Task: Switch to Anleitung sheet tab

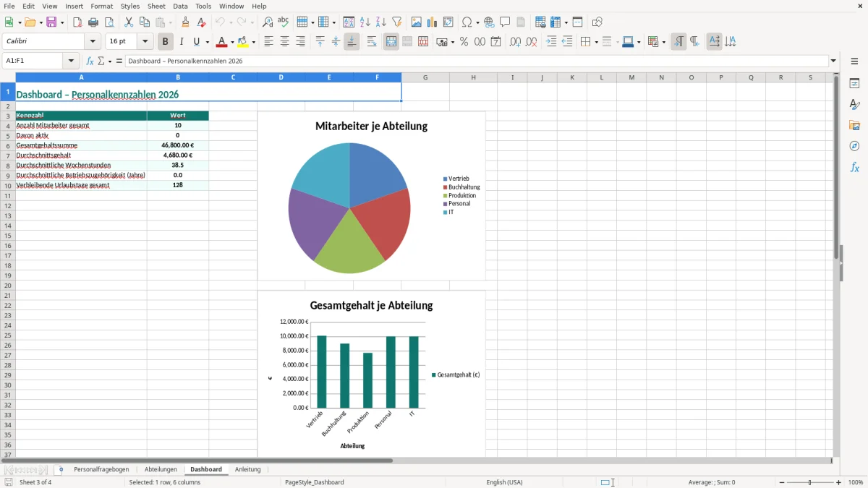Action: (248, 469)
